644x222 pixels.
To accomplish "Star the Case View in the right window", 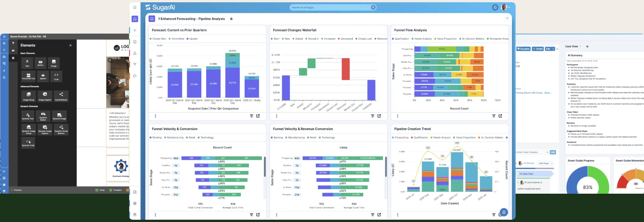I will point(587,46).
